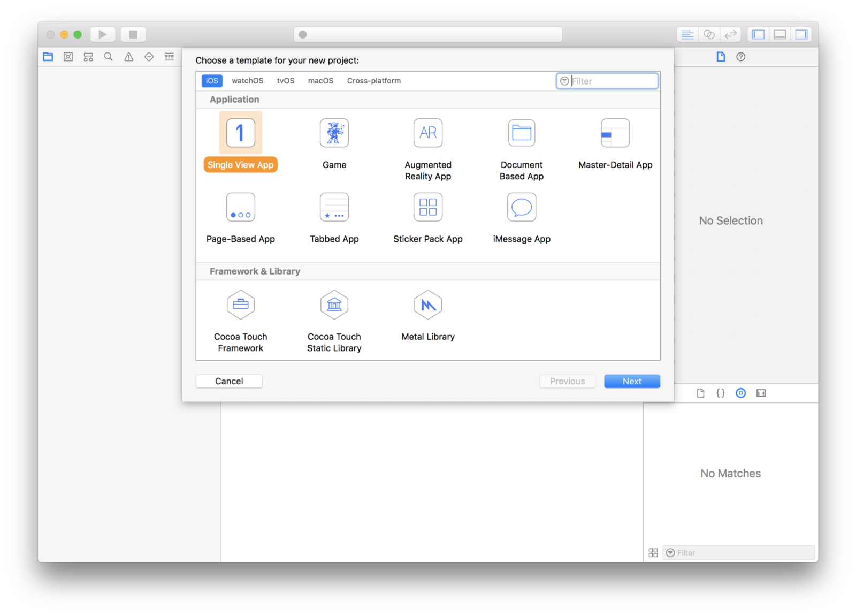Choose the Sticker Pack App template
This screenshot has width=856, height=616.
pos(428,218)
